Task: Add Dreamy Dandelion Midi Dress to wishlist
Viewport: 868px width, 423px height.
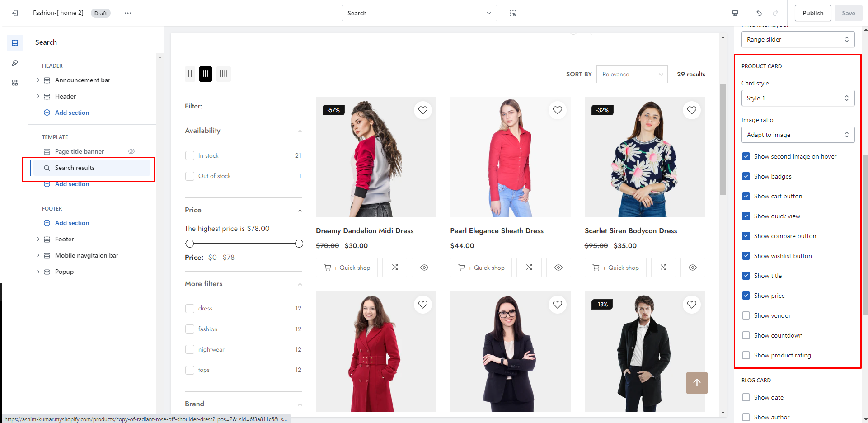Action: (423, 110)
